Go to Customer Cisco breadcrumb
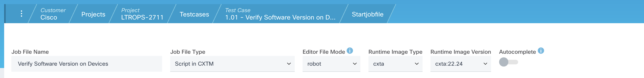 click(53, 14)
